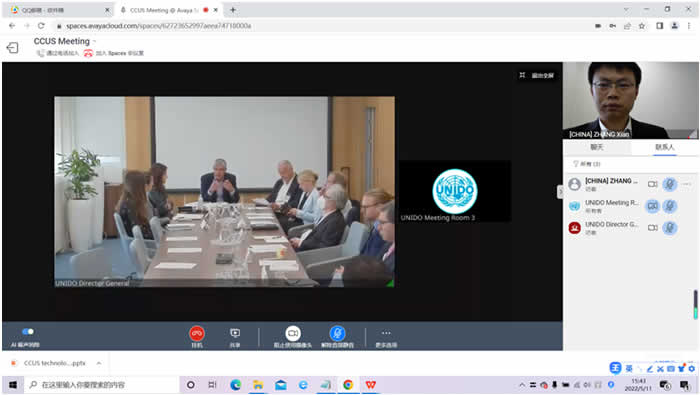Viewport: 700px width, 395px height.
Task: Click the audio level meter in side panel
Action: tap(695, 305)
